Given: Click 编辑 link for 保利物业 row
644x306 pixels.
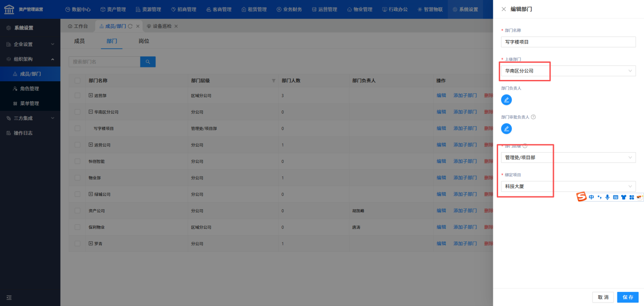Looking at the screenshot, I should 441,227.
